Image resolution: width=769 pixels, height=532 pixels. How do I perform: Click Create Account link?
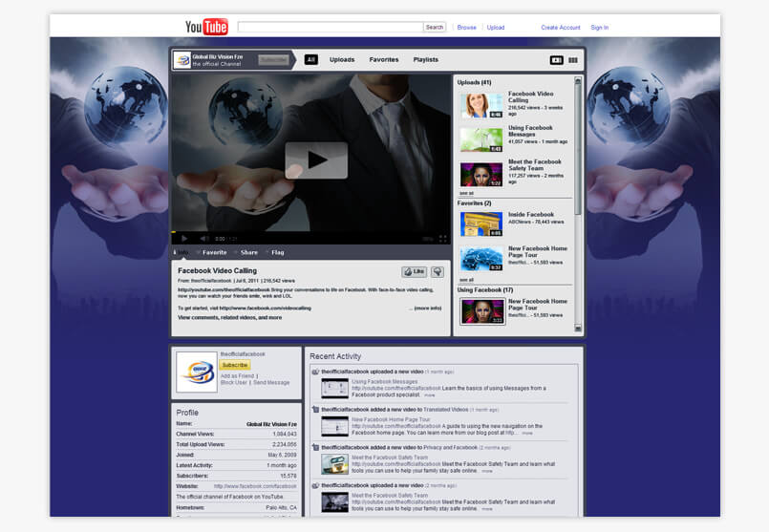click(561, 28)
